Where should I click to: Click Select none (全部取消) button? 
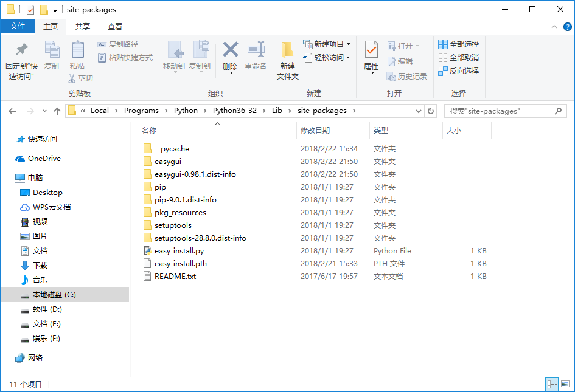[x=458, y=58]
